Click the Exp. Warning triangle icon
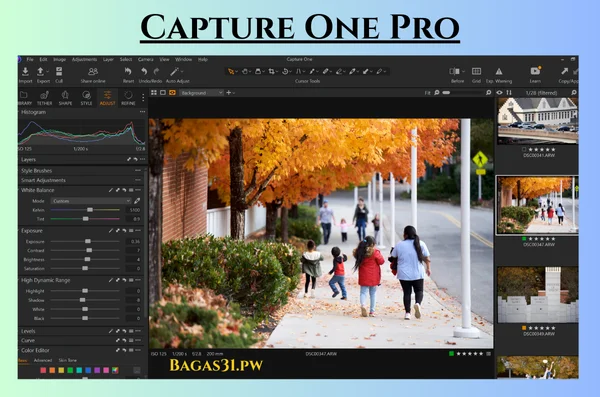 click(x=499, y=71)
